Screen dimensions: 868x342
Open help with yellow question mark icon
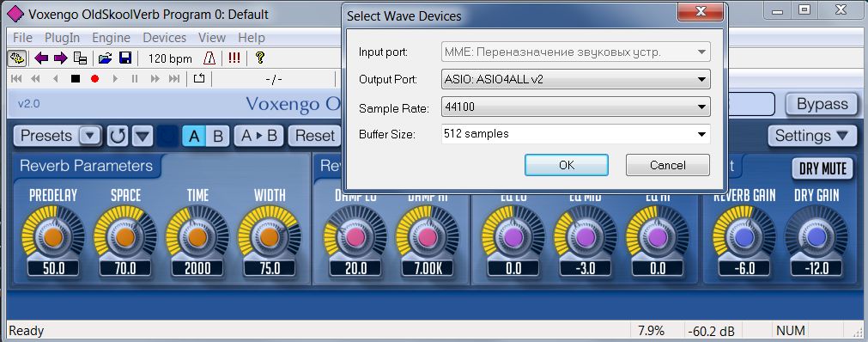click(259, 58)
